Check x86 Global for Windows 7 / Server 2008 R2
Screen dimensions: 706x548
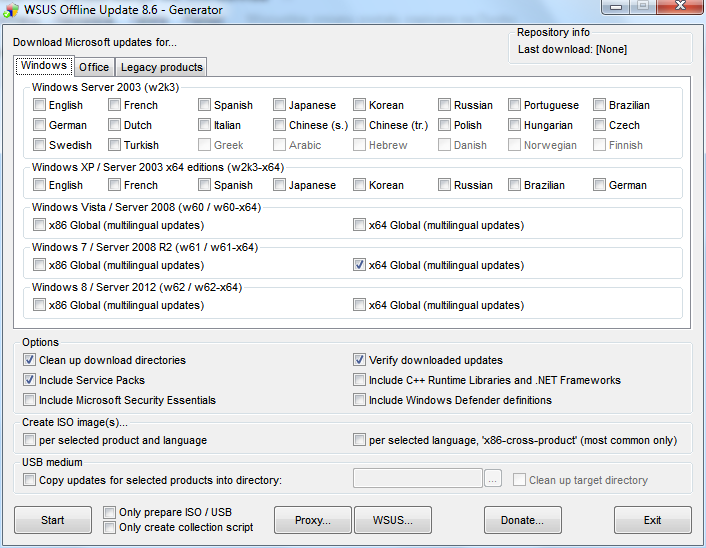tap(40, 265)
